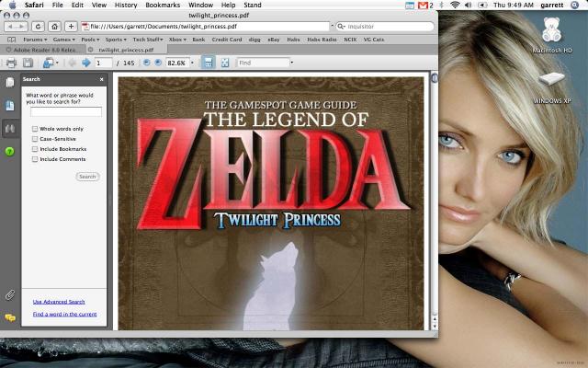Go back in Safari history
This screenshot has width=588, height=368.
click(x=10, y=27)
